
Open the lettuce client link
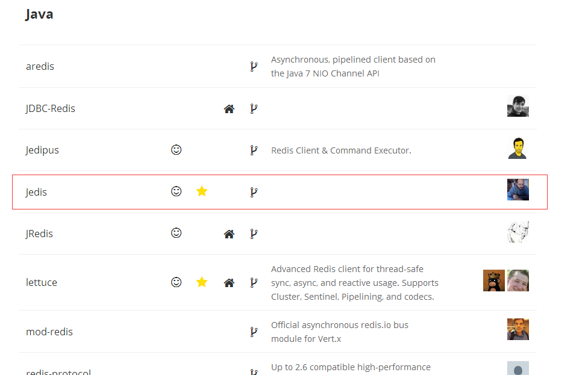(x=42, y=282)
